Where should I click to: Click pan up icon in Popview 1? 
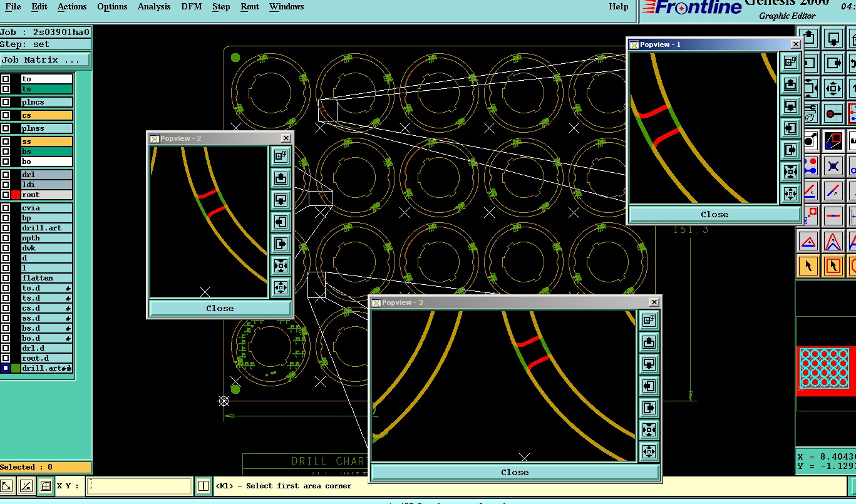tap(790, 83)
